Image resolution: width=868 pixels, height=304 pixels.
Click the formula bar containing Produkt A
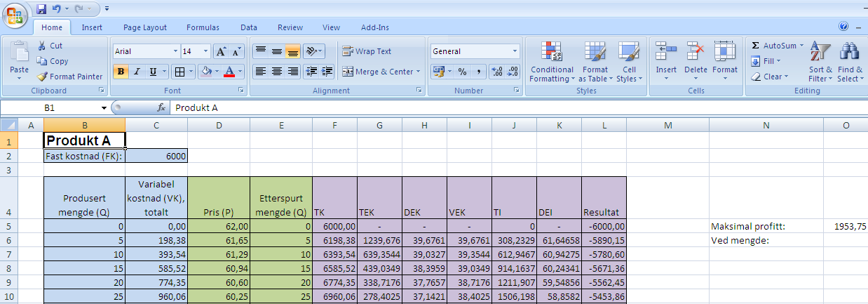coord(517,108)
